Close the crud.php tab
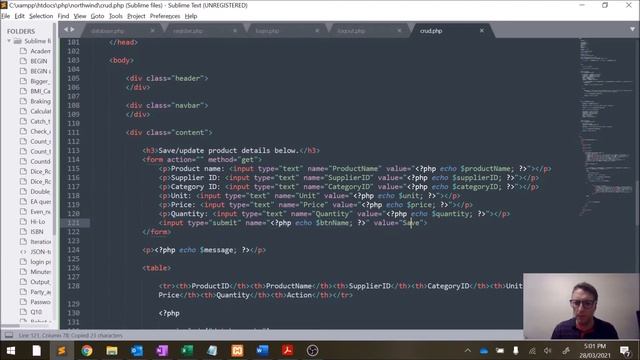Viewport: 640px width, 360px height. coord(482,31)
